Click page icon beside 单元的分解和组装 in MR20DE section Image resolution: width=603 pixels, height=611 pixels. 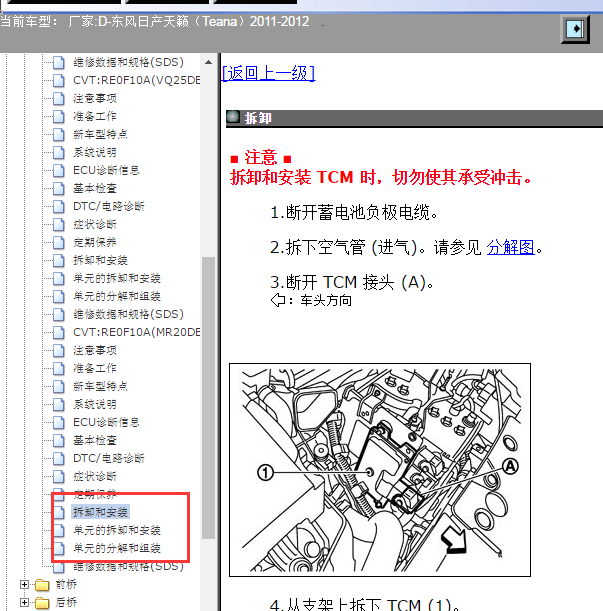click(x=58, y=548)
